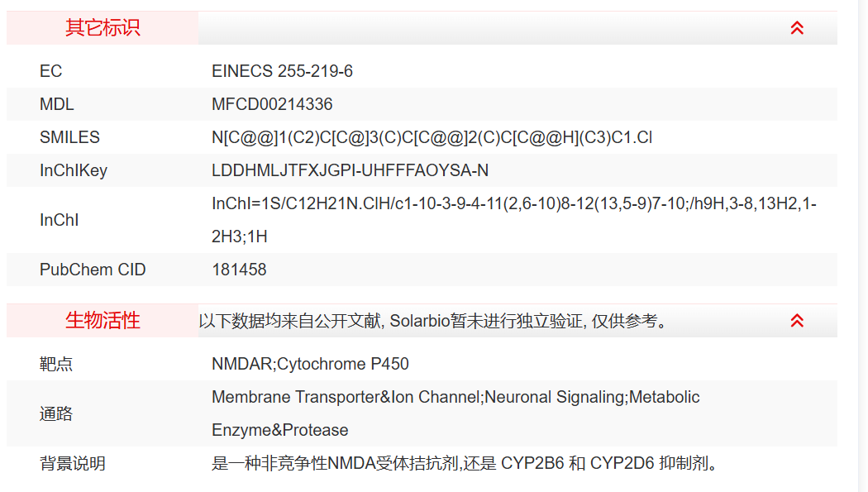Click the NMDAR;Cytochrome P450 target value
This screenshot has height=492, width=868.
point(310,365)
